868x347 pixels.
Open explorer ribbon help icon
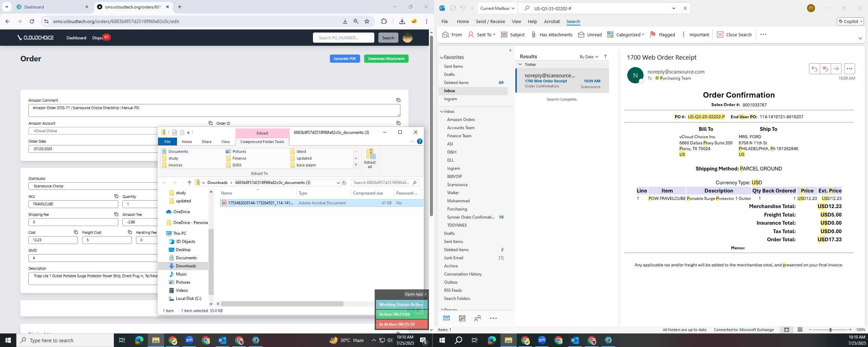point(420,141)
